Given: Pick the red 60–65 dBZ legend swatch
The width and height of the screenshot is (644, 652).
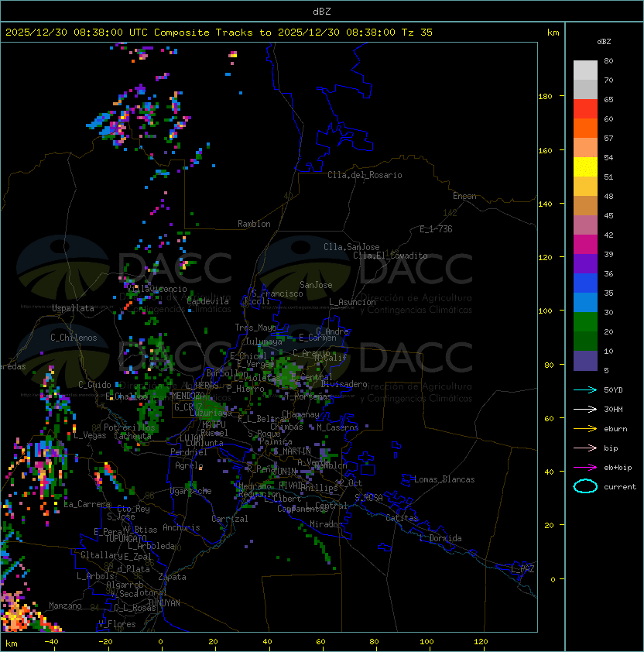Looking at the screenshot, I should (x=585, y=109).
